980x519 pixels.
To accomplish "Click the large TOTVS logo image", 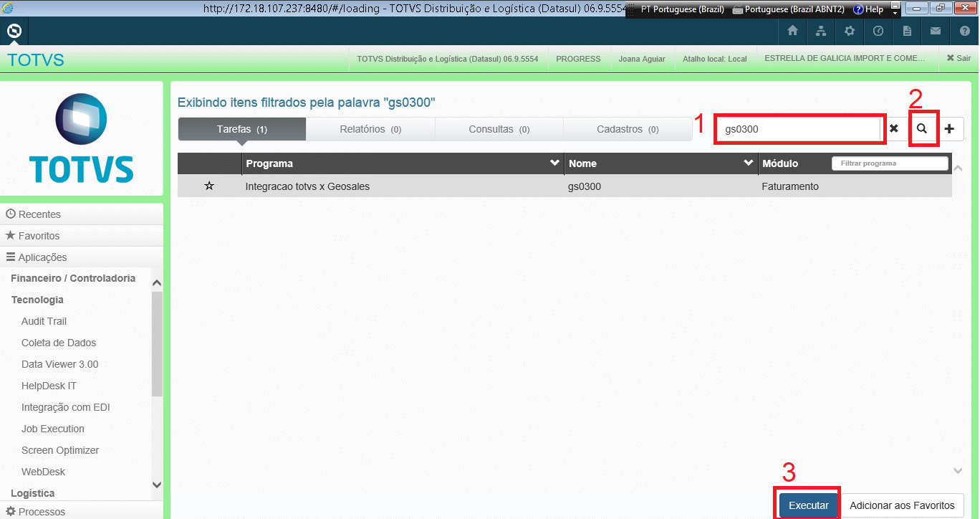I will pos(81,138).
